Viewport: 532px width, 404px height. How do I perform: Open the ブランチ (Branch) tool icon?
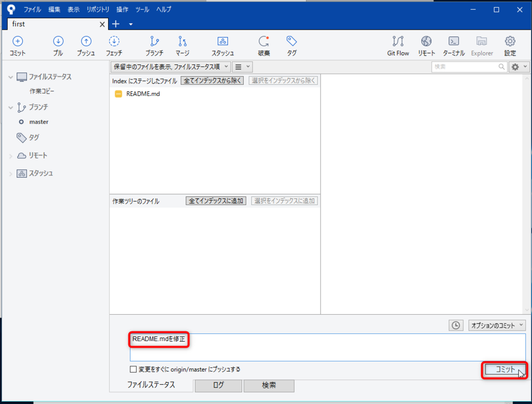[153, 45]
